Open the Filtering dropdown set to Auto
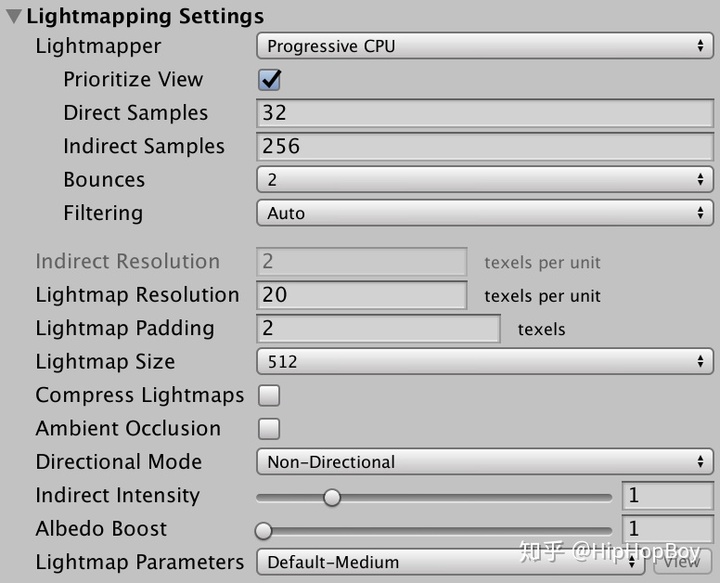 (x=485, y=213)
